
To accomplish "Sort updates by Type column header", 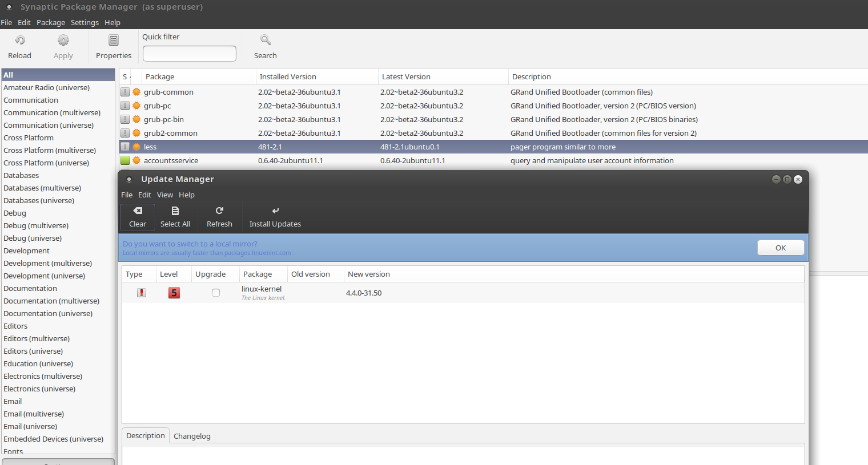I will (x=139, y=274).
